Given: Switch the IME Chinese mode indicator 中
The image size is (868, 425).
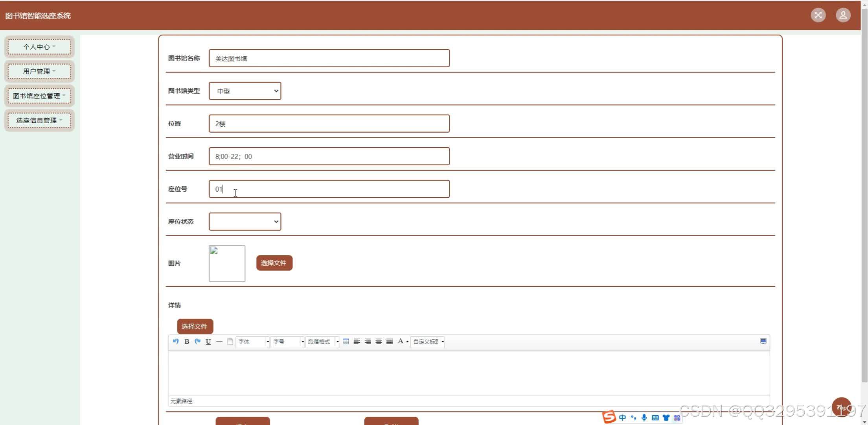Looking at the screenshot, I should 622,418.
